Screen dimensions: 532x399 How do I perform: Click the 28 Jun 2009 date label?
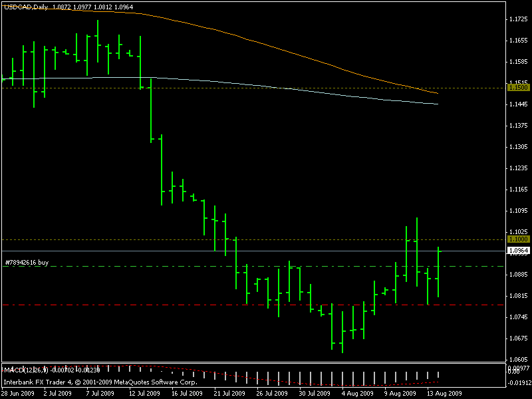pos(18,393)
